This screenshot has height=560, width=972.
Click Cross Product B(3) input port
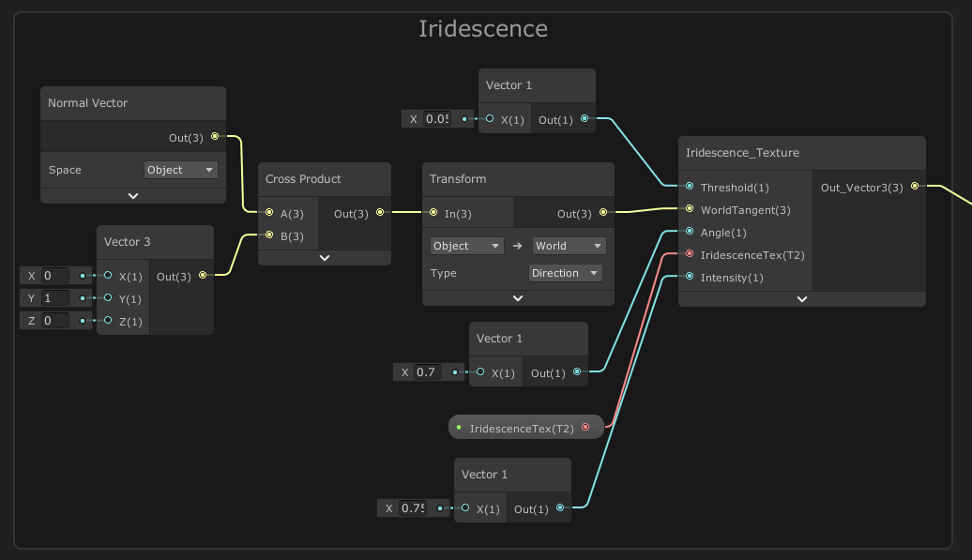(x=269, y=235)
